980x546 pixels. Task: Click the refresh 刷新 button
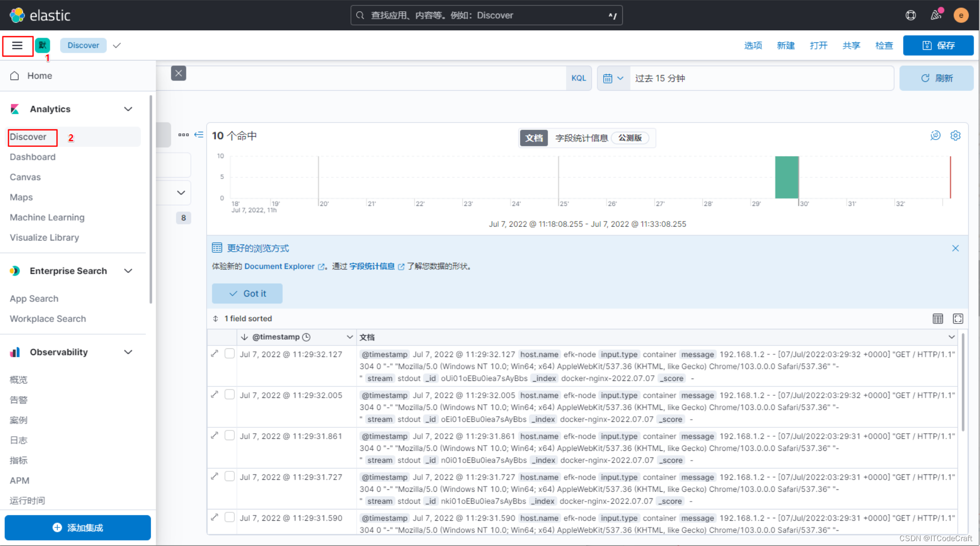pyautogui.click(x=936, y=78)
